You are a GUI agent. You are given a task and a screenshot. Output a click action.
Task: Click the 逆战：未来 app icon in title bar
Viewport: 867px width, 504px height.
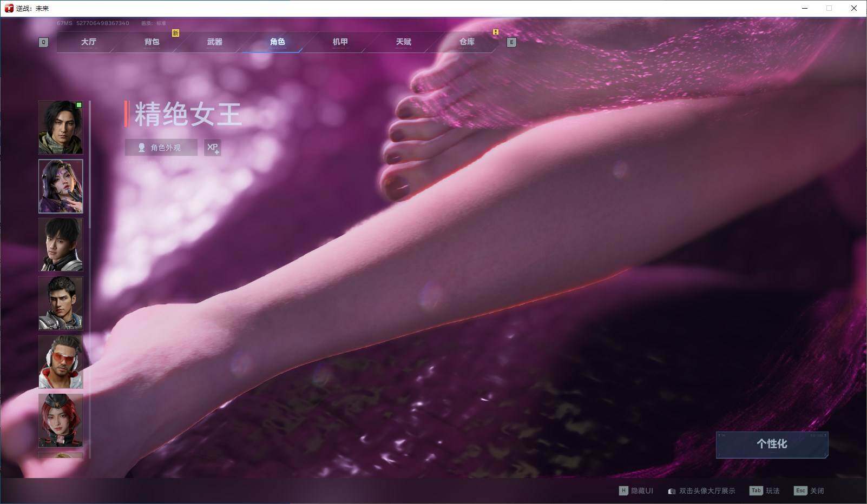point(9,8)
